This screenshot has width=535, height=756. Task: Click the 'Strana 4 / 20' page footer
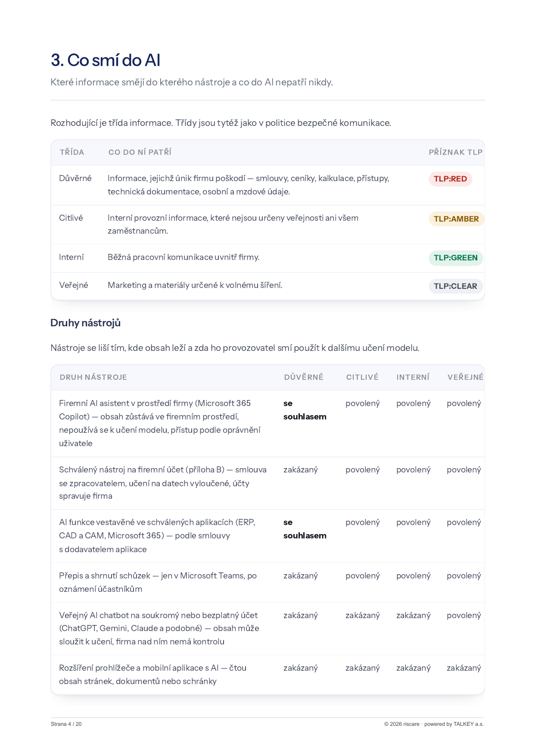[66, 724]
